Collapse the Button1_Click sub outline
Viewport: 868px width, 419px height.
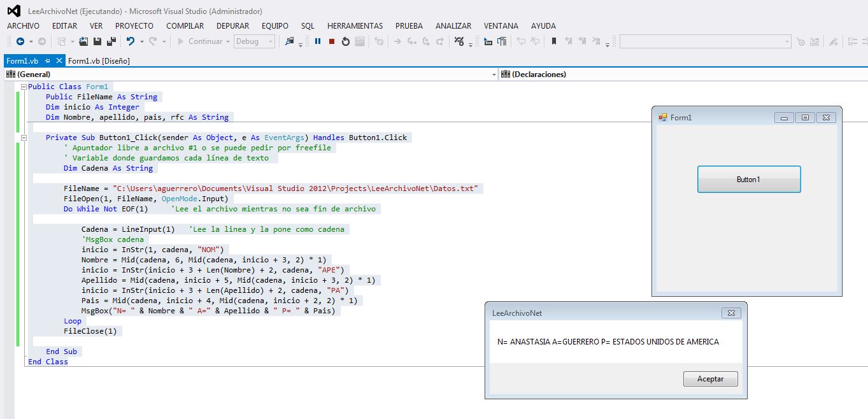point(24,138)
